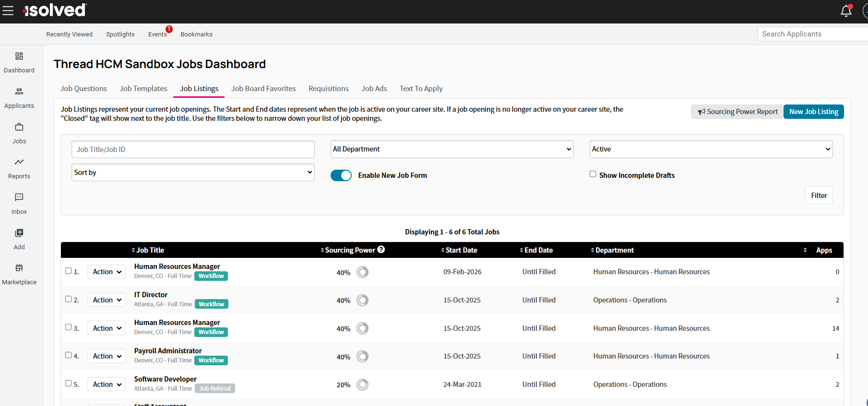
Task: Sort the table by Job Title
Action: 148,250
